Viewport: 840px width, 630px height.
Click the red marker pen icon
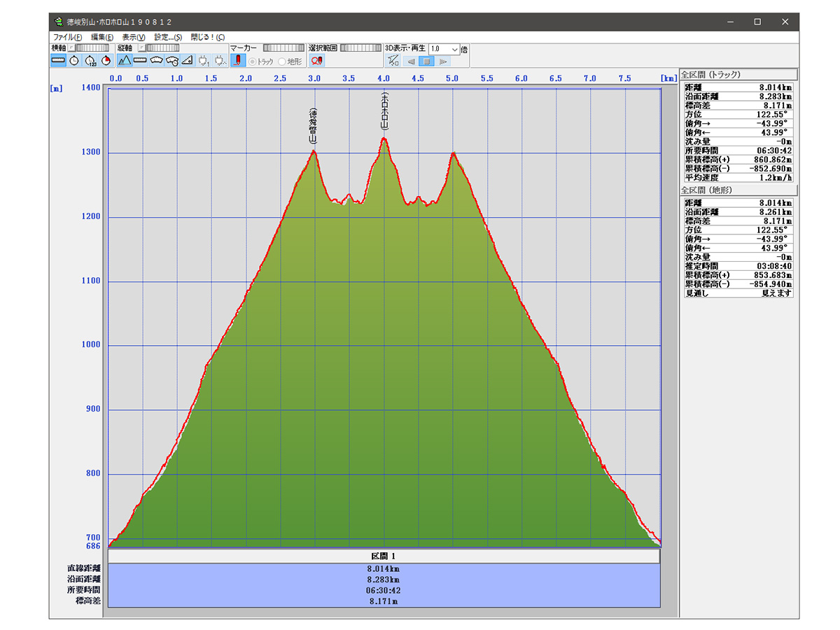point(238,61)
